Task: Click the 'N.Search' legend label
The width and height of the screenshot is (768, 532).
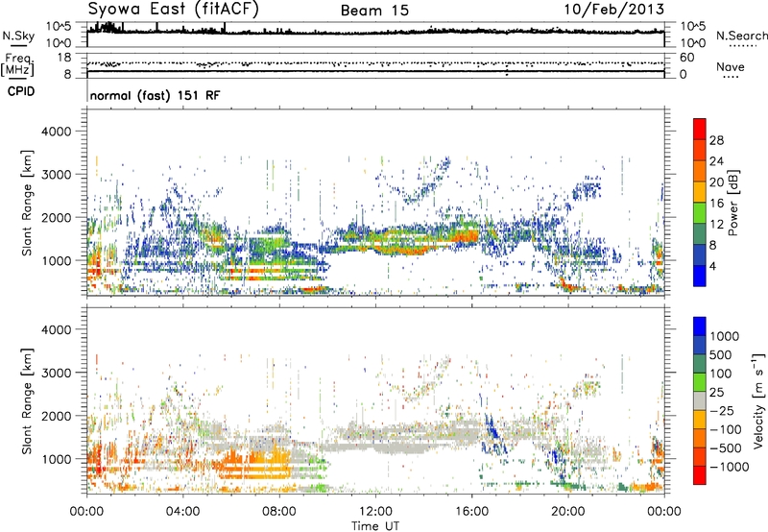Action: pos(741,36)
